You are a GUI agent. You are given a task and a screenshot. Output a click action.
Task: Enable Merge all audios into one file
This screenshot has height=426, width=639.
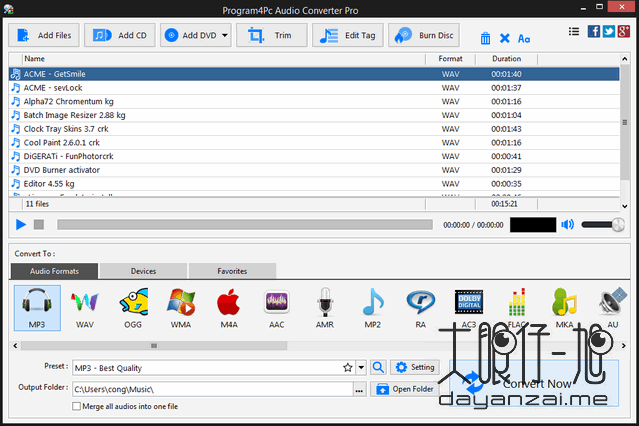[x=76, y=406]
